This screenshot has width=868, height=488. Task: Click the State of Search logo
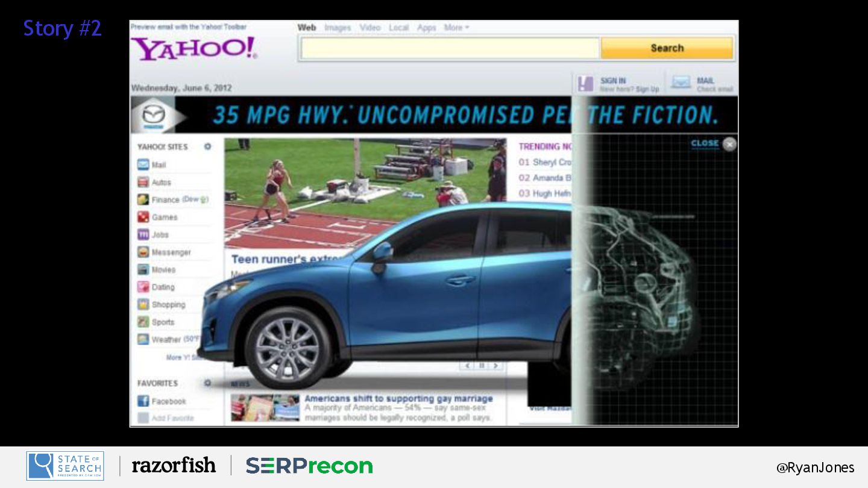(x=65, y=466)
